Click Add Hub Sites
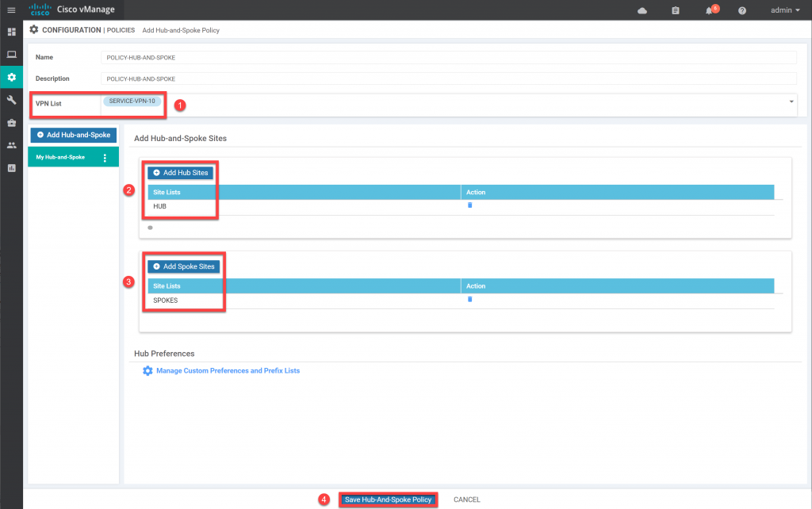 [x=180, y=173]
